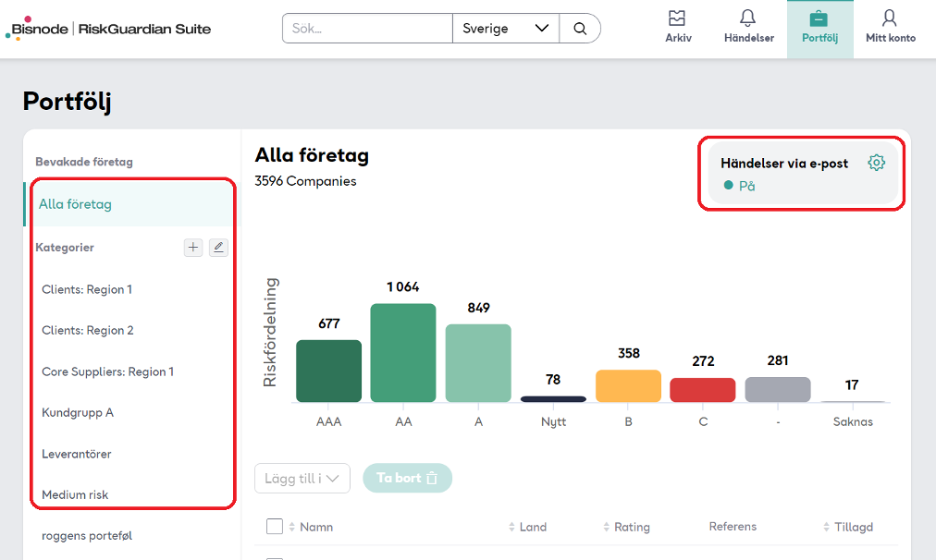Tick the select-all checkbox beside Namn
This screenshot has width=936, height=560.
[275, 527]
